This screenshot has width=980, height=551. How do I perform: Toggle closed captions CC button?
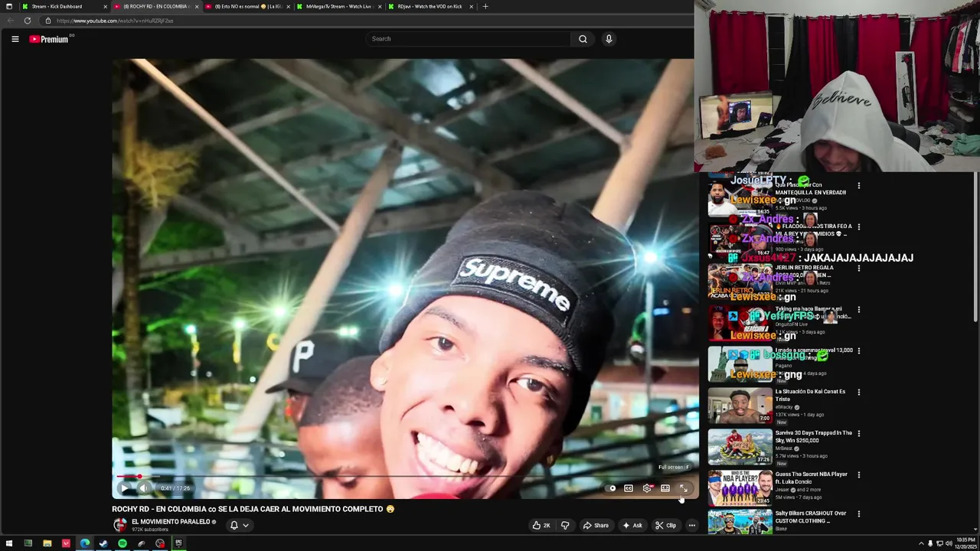(x=629, y=488)
